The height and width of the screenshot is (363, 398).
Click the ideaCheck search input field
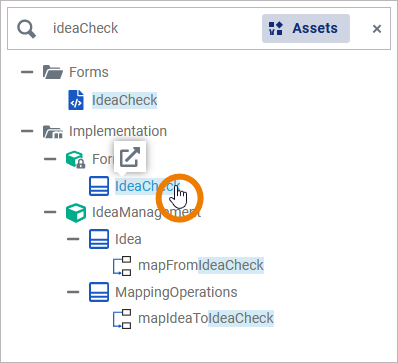tap(153, 28)
